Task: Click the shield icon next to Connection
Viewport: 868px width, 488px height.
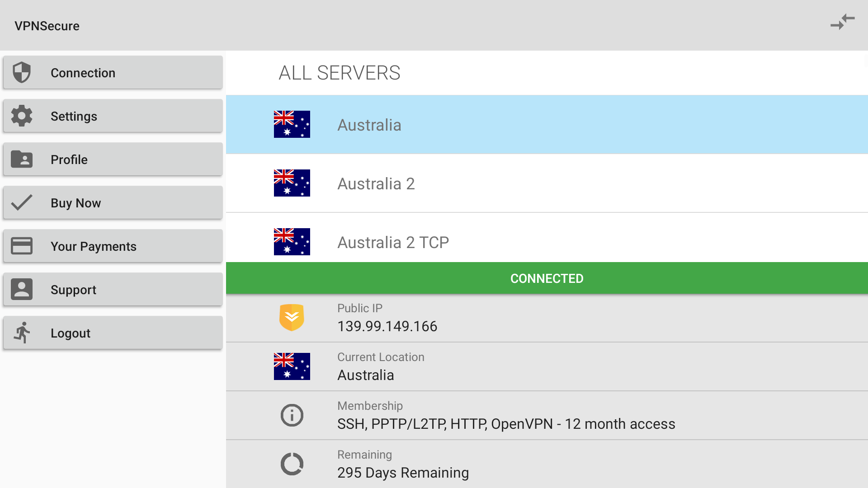Action: click(x=22, y=72)
